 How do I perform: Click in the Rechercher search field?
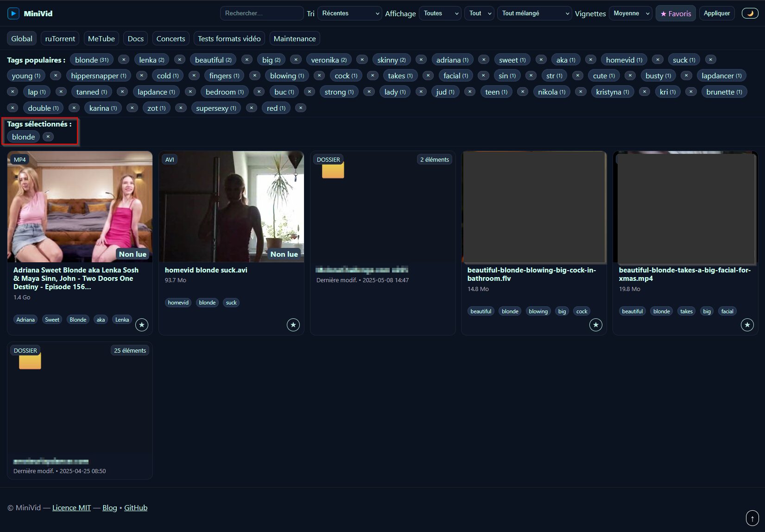(262, 13)
